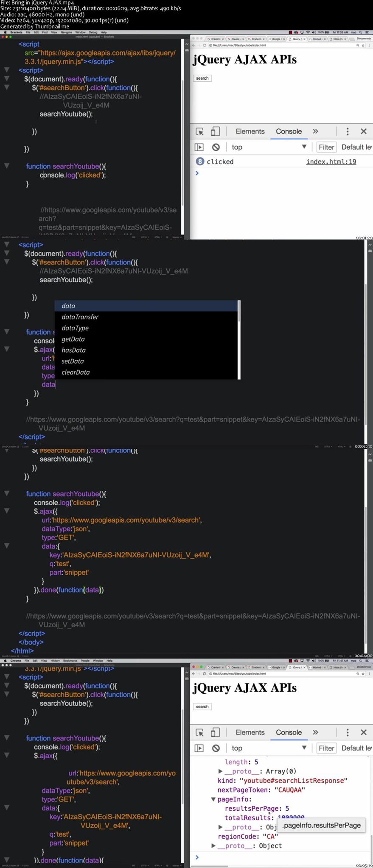Image resolution: width=373 pixels, height=868 pixels.
Task: Click the autocomplete popup scrollbar
Action: click(x=239, y=339)
